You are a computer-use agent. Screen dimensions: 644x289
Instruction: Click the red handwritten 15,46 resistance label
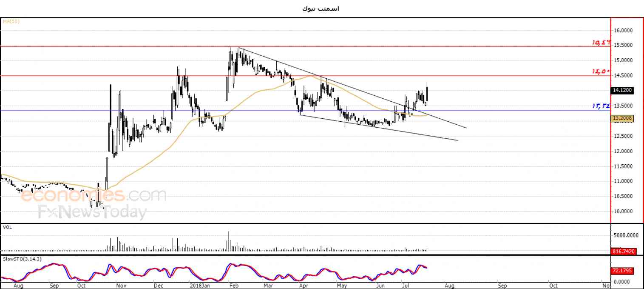tap(601, 42)
